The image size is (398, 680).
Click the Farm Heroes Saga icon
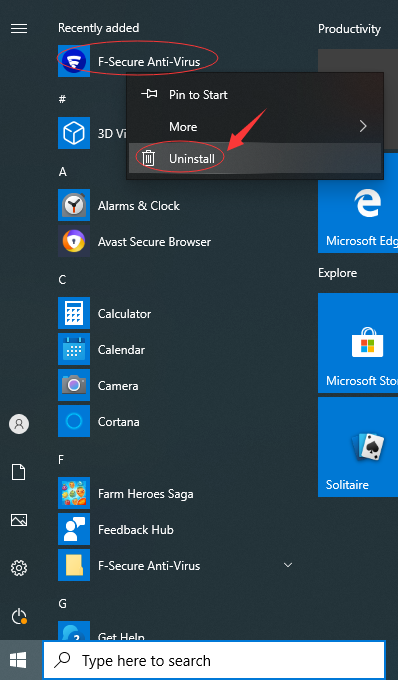point(74,493)
